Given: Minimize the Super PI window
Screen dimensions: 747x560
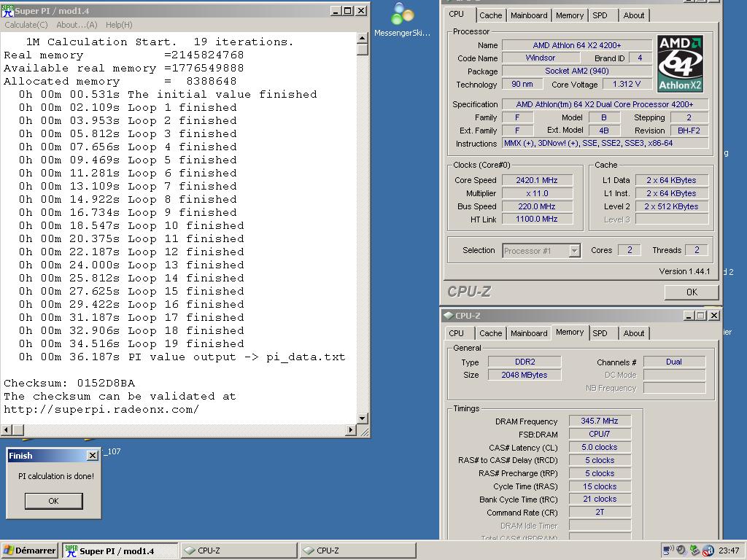Looking at the screenshot, I should 336,10.
